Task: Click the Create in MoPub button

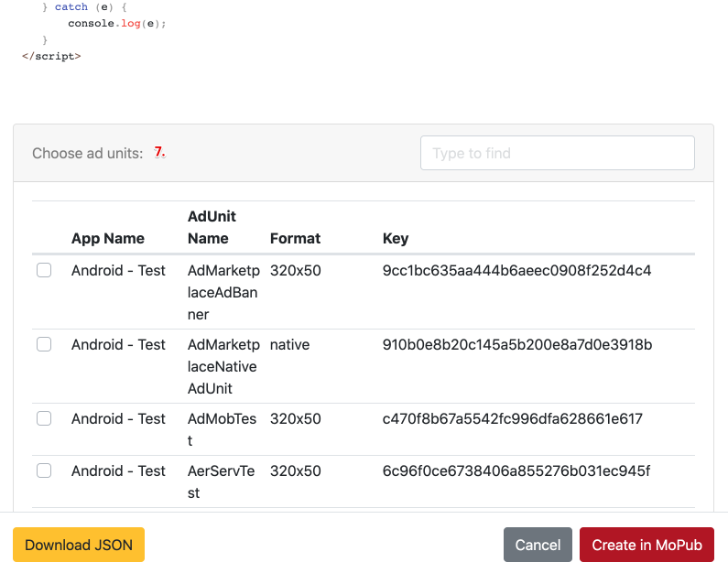Action: [x=647, y=545]
